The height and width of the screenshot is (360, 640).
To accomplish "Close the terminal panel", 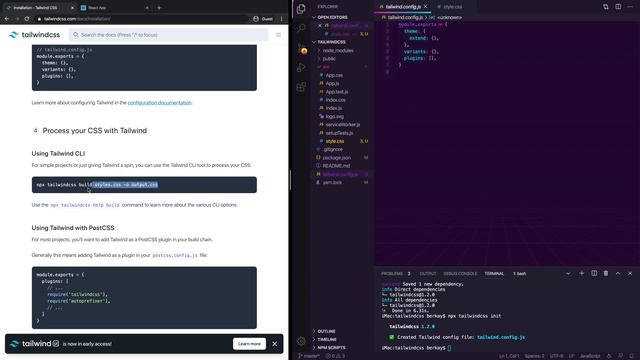I will pyautogui.click(x=630, y=273).
